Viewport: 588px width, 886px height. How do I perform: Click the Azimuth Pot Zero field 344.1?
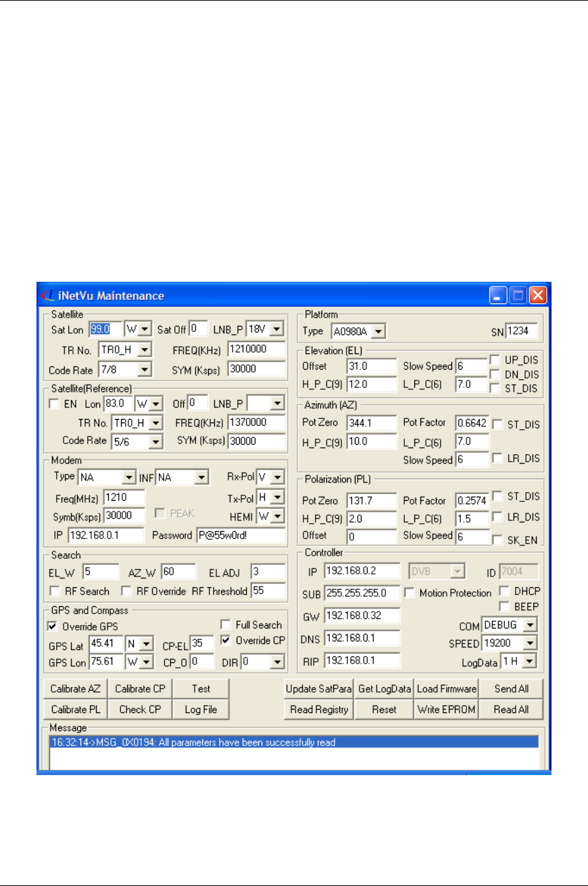371,423
